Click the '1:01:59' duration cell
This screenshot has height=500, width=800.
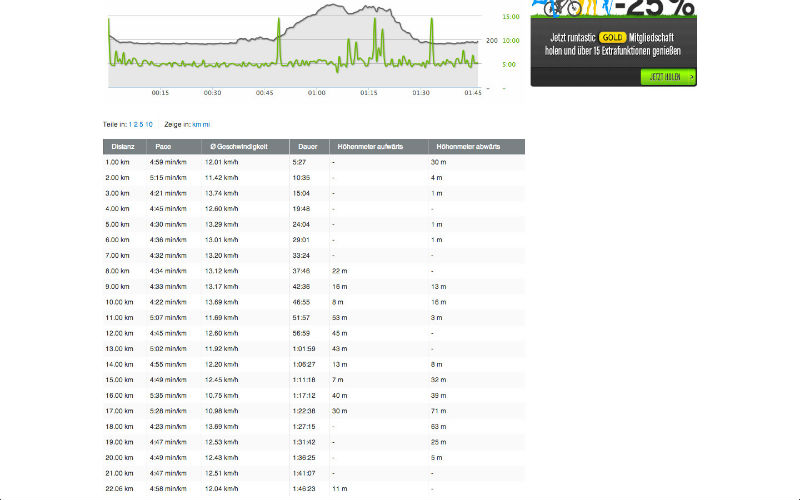tap(304, 349)
